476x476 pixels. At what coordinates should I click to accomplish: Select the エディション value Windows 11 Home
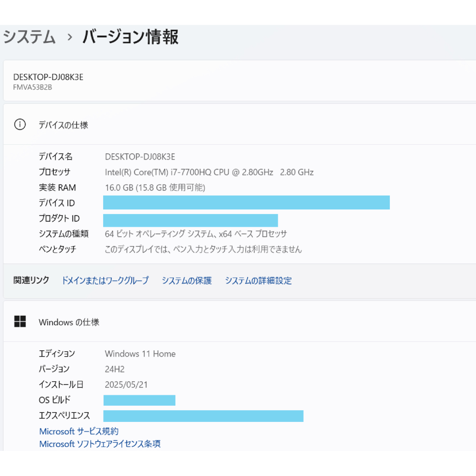[x=140, y=353]
